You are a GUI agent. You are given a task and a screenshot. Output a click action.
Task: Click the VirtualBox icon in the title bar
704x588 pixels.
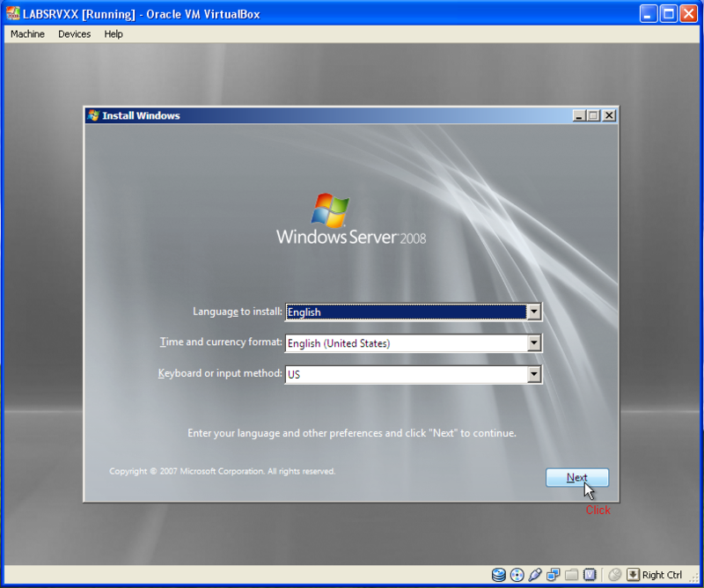click(13, 14)
